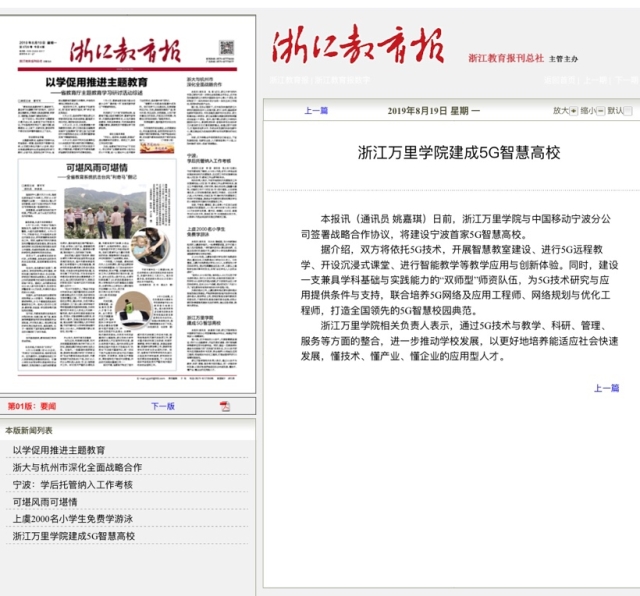Click 返回首页 in the top navigation
Viewport: 640px width, 596px height.
point(560,80)
